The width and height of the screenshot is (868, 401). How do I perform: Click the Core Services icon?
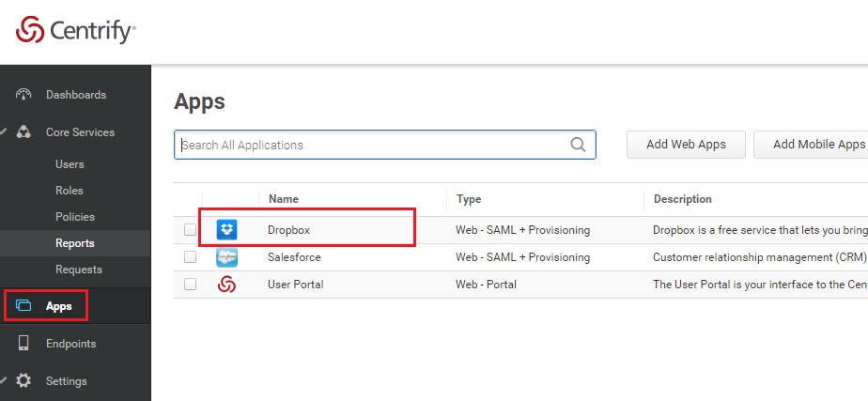(23, 132)
